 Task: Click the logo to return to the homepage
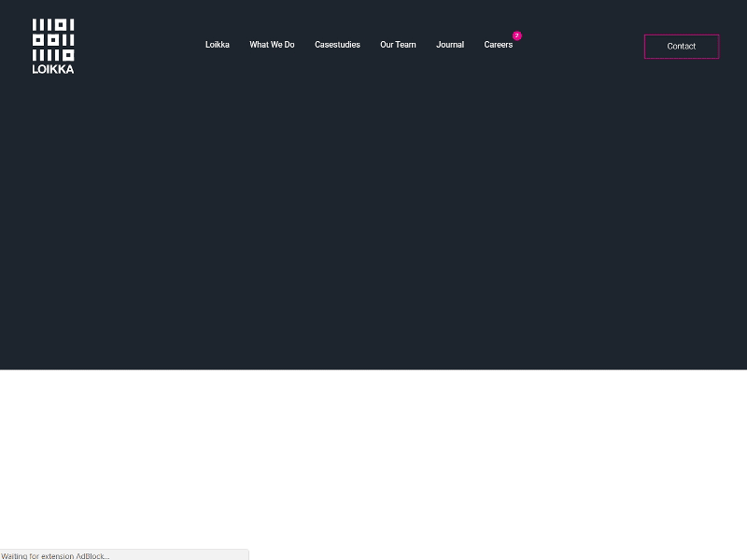coord(52,45)
